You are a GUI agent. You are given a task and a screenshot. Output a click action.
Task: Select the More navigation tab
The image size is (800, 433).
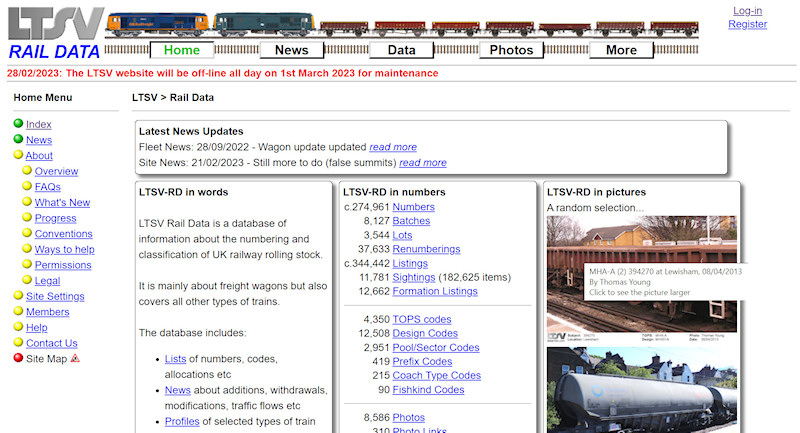point(621,50)
